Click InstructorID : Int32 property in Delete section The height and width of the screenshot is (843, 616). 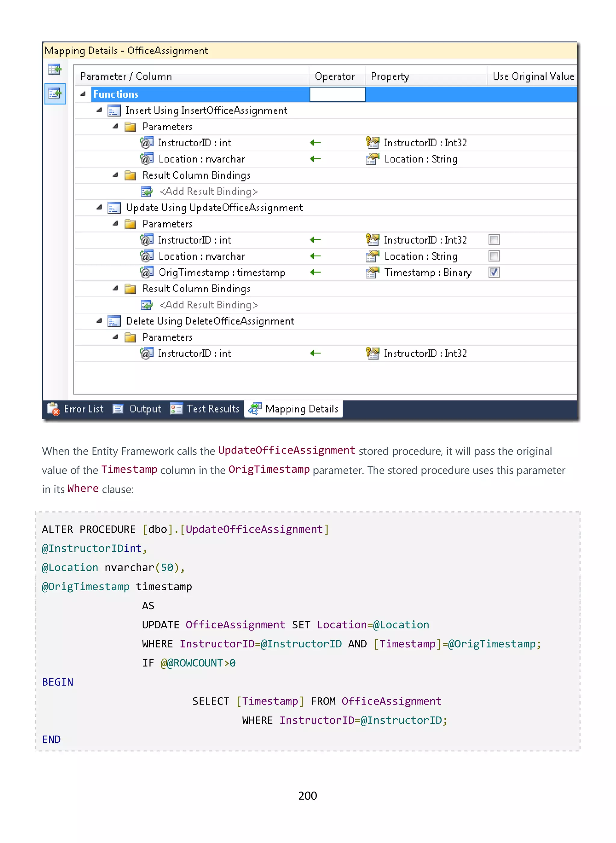tap(426, 354)
